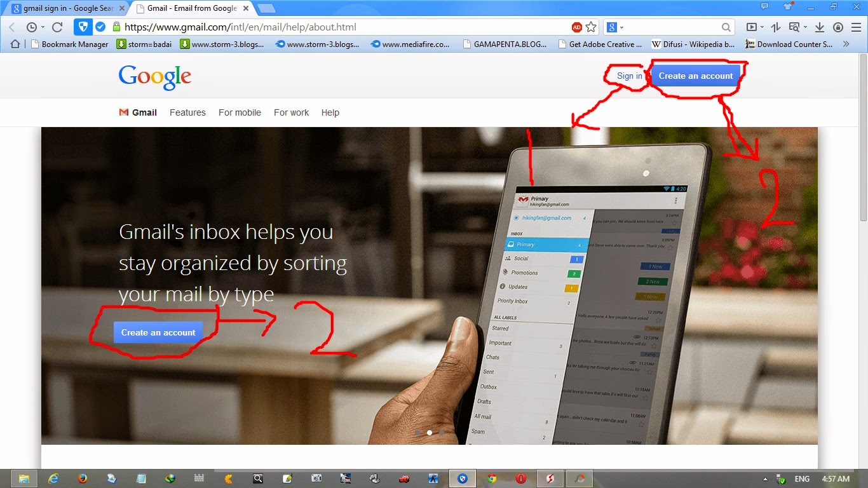The width and height of the screenshot is (868, 488).
Task: Click the blue verified checkmark icon
Action: coord(100,27)
